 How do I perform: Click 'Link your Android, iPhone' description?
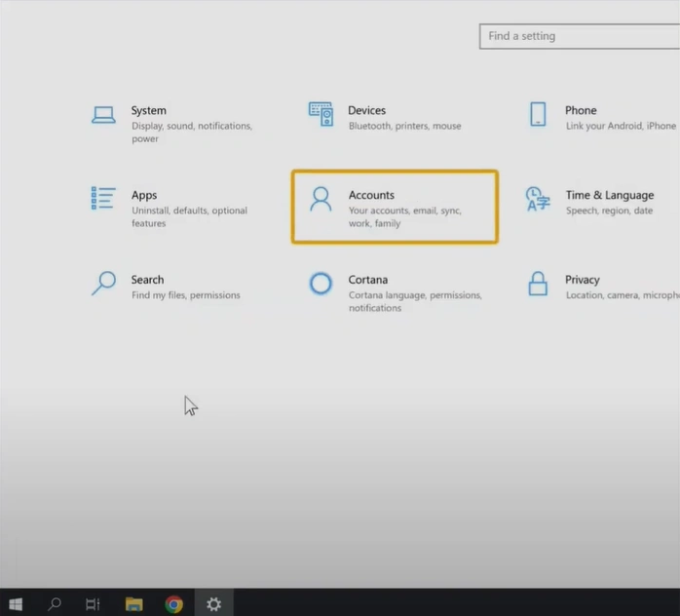coord(621,126)
